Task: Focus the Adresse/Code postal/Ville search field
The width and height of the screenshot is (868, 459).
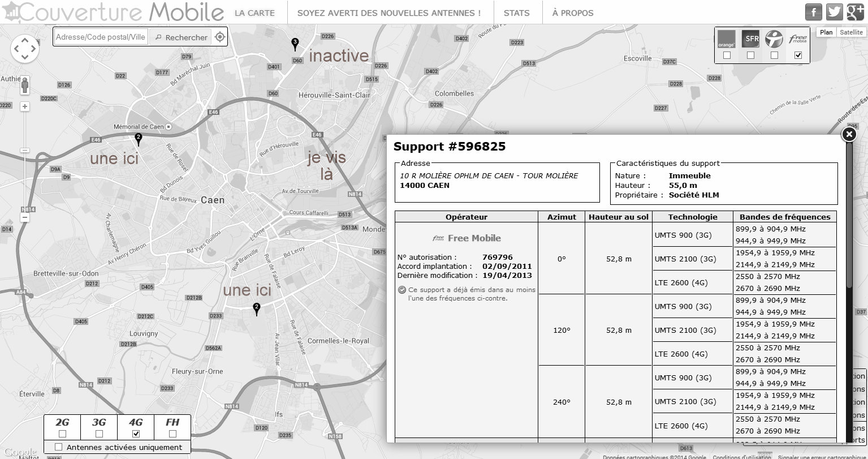Action: [x=101, y=37]
